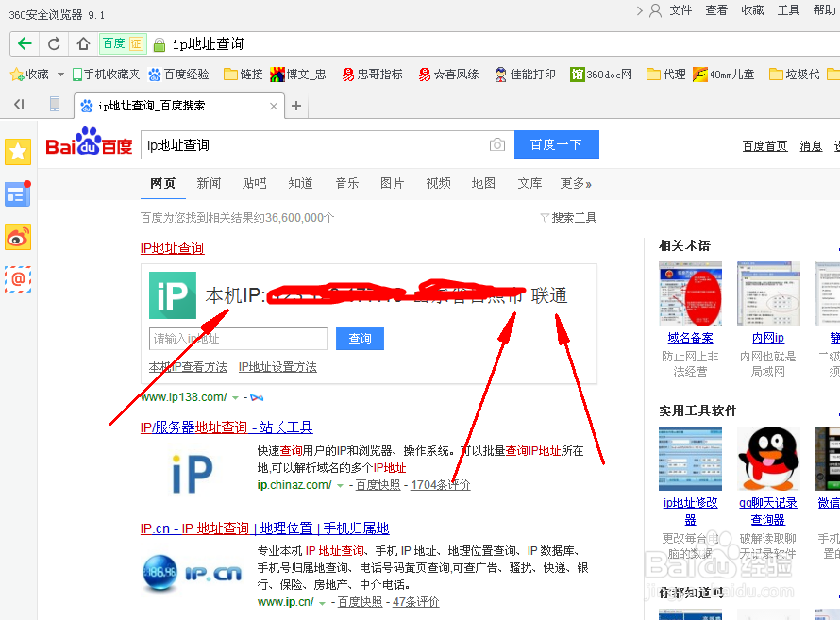Open the sidebar mail @ icon

click(x=18, y=279)
